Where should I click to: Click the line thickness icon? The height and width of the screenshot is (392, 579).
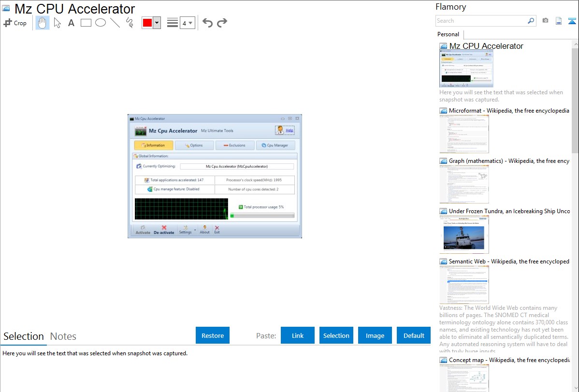point(173,23)
